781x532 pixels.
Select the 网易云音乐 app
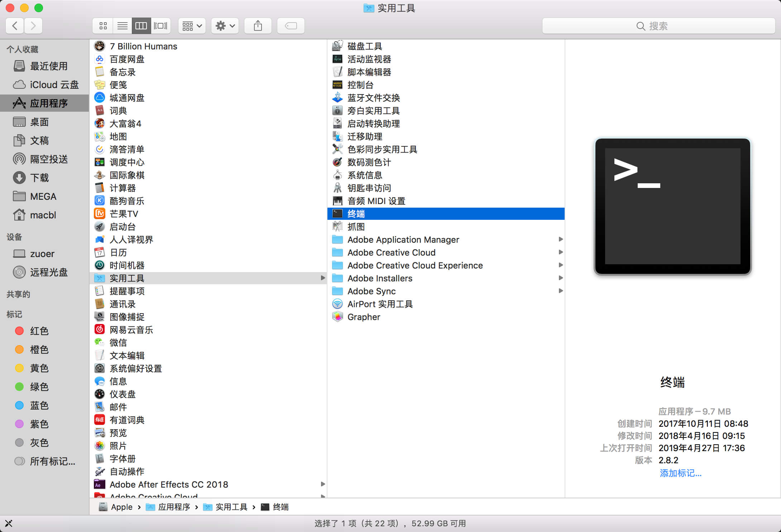208,330
